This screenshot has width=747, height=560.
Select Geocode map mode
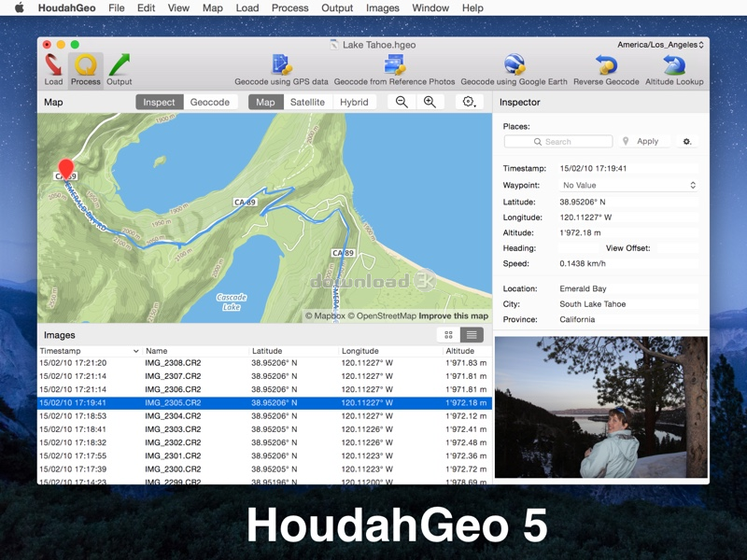pyautogui.click(x=209, y=102)
